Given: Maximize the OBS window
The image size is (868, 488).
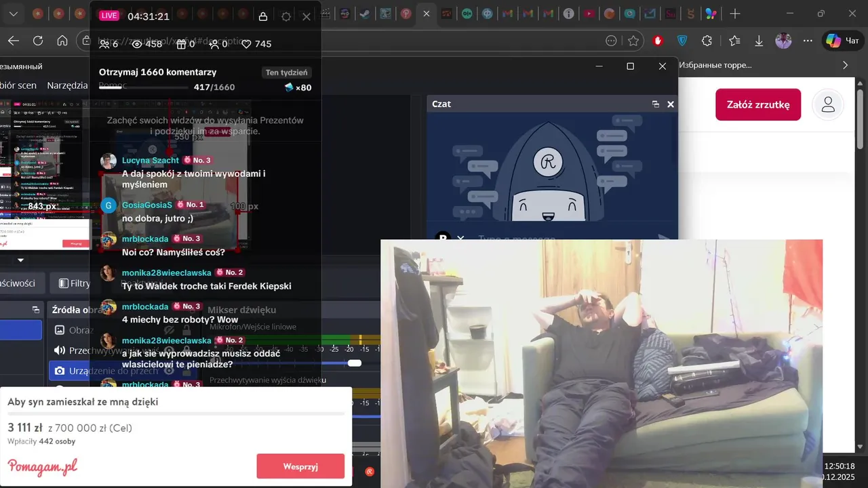Looking at the screenshot, I should 630,66.
